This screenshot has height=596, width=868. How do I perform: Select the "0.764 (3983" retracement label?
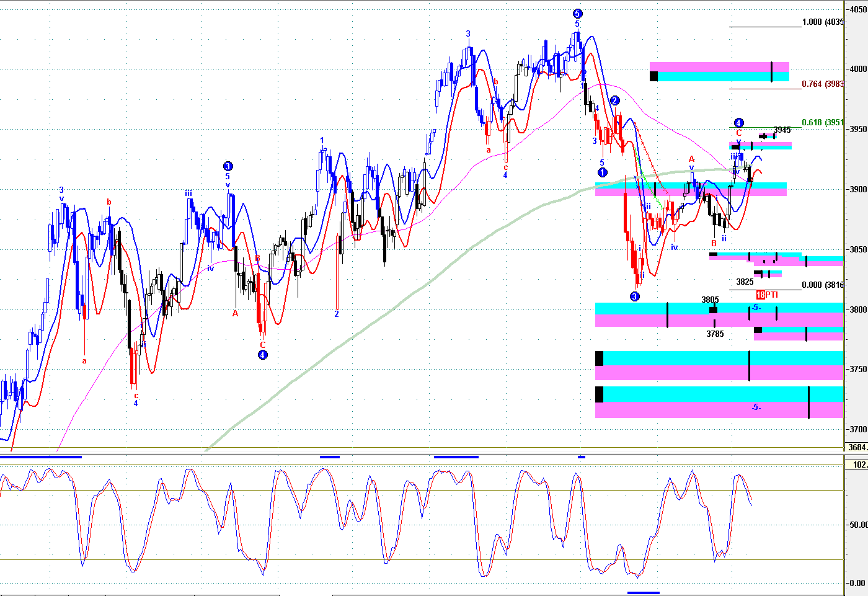822,84
